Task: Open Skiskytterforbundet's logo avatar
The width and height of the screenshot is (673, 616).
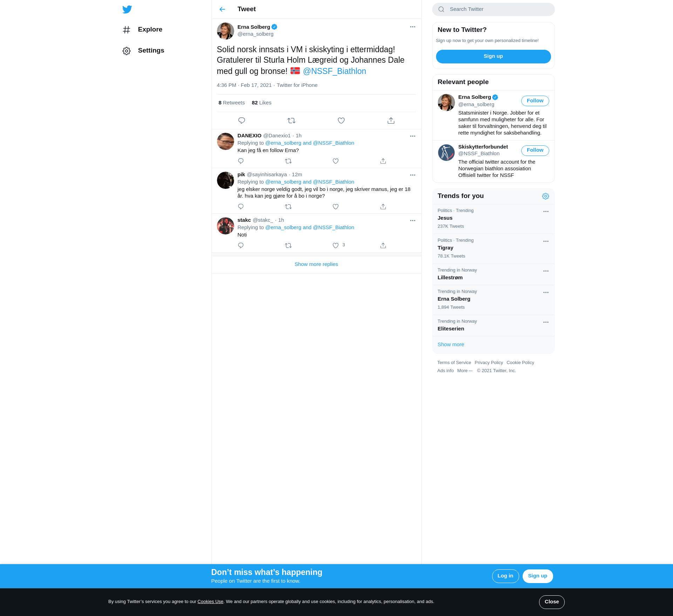Action: [x=446, y=153]
